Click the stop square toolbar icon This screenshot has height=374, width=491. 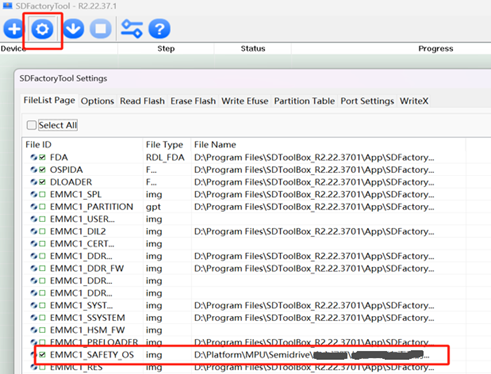(101, 29)
